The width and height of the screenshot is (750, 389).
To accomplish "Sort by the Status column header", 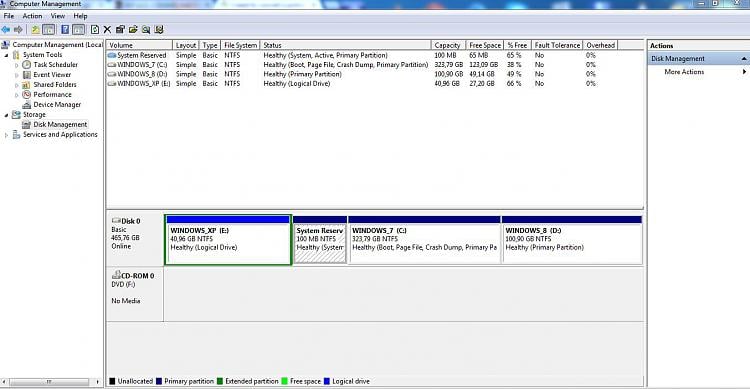I will 345,45.
